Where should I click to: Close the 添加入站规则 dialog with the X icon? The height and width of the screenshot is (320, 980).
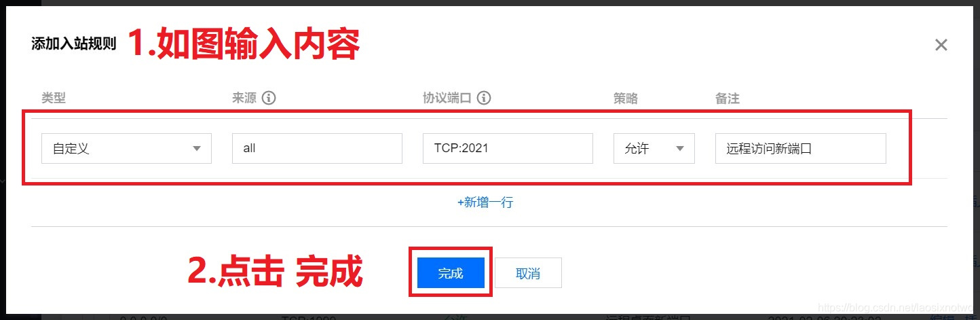point(941,46)
